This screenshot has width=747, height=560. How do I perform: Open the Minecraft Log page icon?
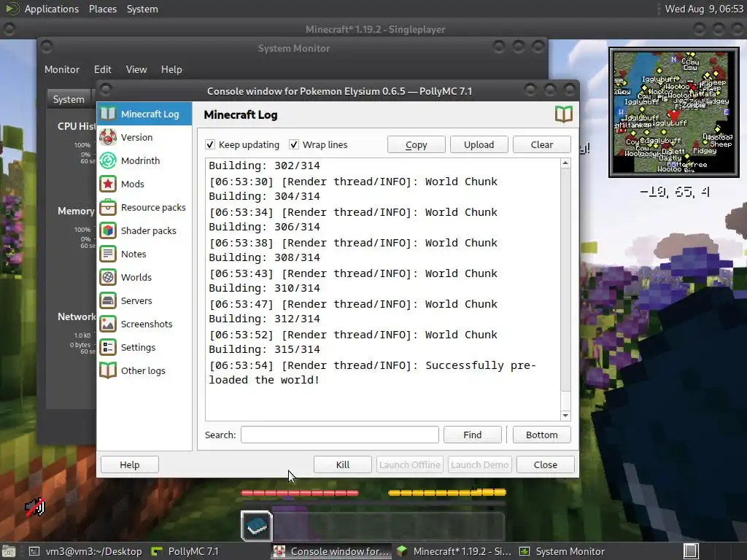[108, 114]
